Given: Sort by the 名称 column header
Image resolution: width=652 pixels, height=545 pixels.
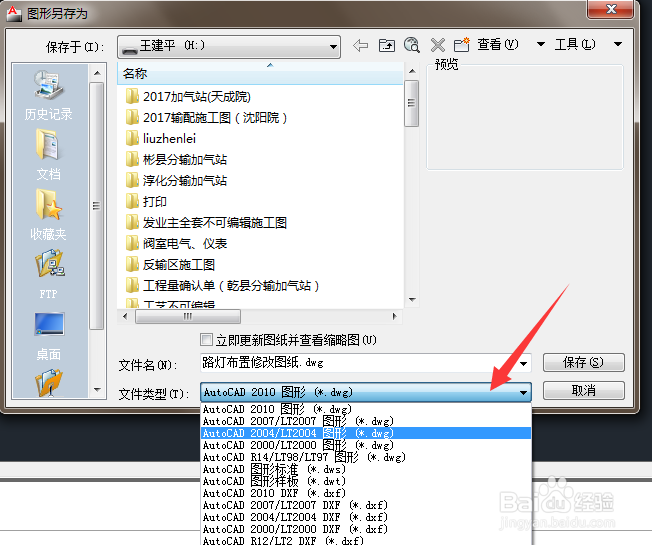Looking at the screenshot, I should pos(260,74).
